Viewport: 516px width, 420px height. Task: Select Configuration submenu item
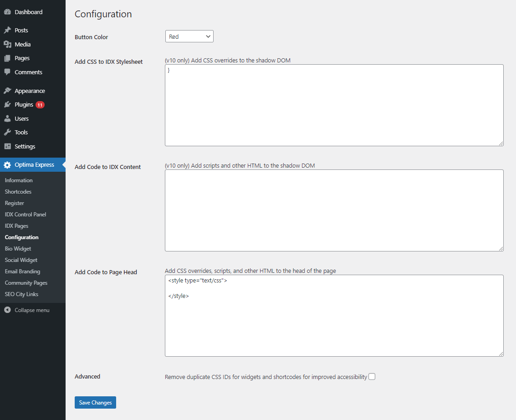point(22,237)
